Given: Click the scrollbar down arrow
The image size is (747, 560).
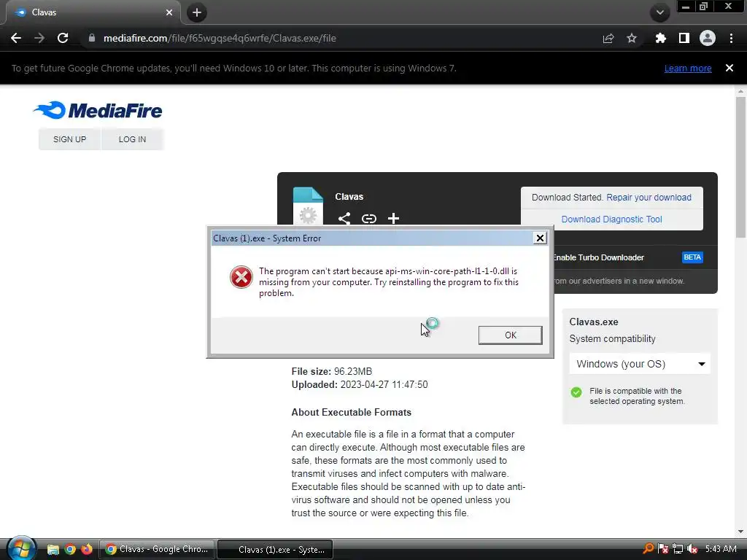Looking at the screenshot, I should (x=740, y=532).
